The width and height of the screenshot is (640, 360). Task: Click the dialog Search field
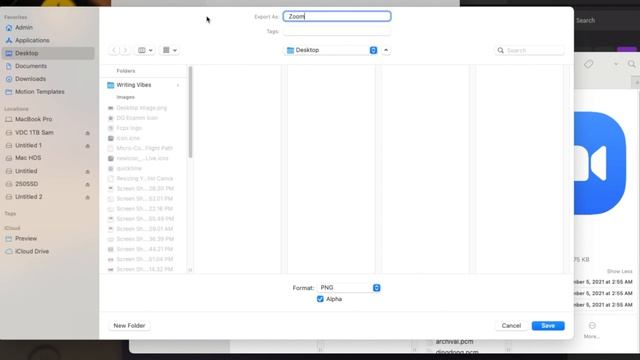pos(529,50)
